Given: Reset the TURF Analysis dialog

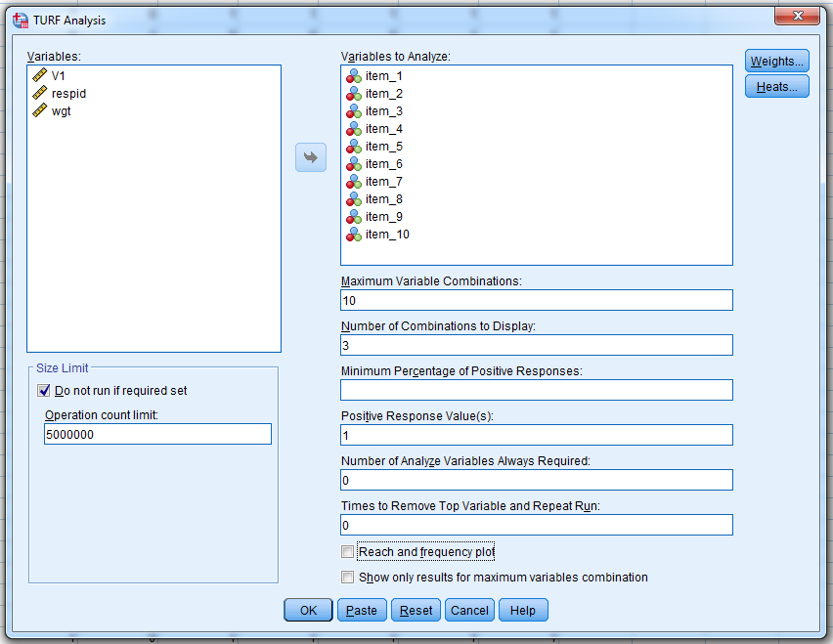Looking at the screenshot, I should pyautogui.click(x=416, y=610).
